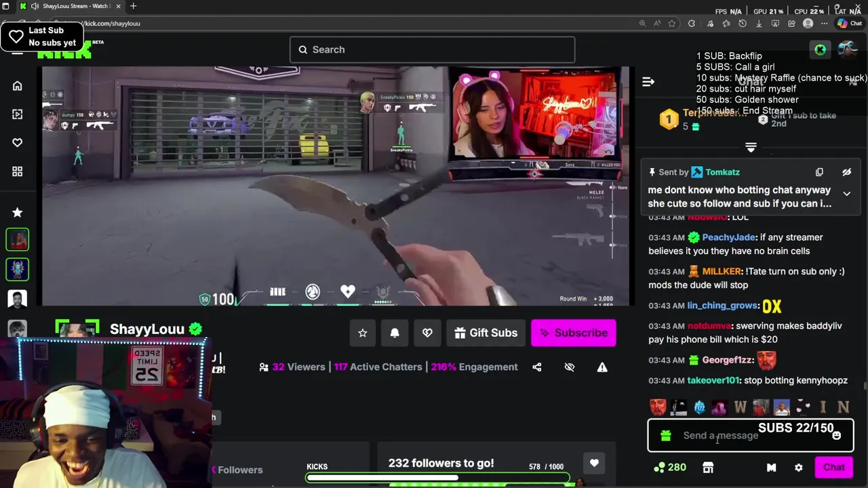Toggle the crossed-eye hide viewer stats icon
This screenshot has width=868, height=488.
(570, 367)
